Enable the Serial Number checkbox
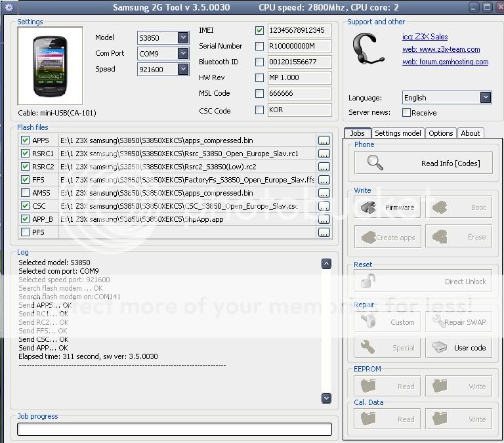Image resolution: width=504 pixels, height=443 pixels. point(259,47)
